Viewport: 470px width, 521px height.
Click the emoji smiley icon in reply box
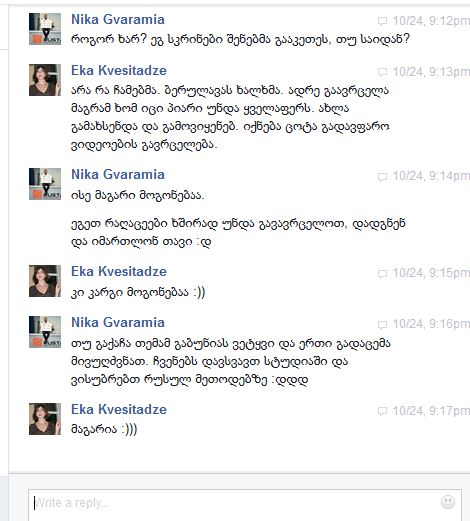tap(448, 501)
